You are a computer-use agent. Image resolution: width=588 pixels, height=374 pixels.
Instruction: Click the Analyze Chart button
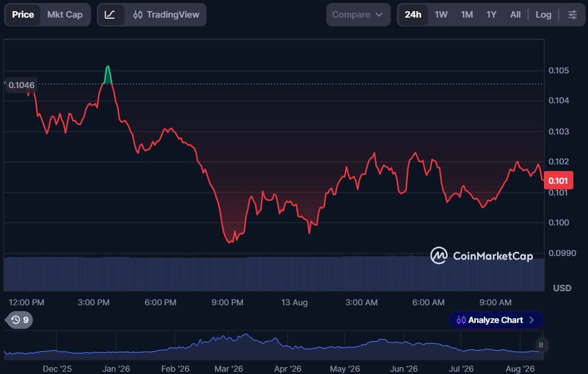(496, 320)
